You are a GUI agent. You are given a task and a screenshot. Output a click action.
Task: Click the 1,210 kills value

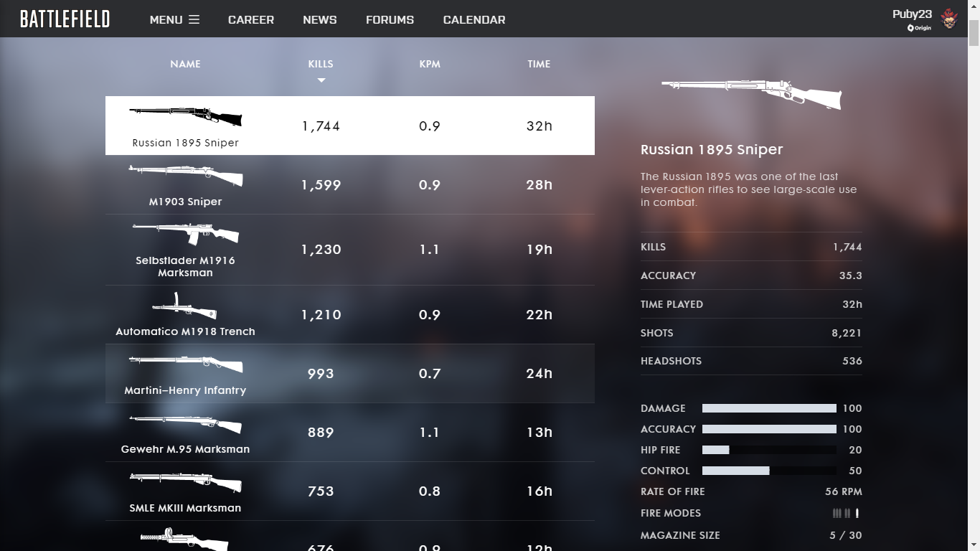(321, 315)
